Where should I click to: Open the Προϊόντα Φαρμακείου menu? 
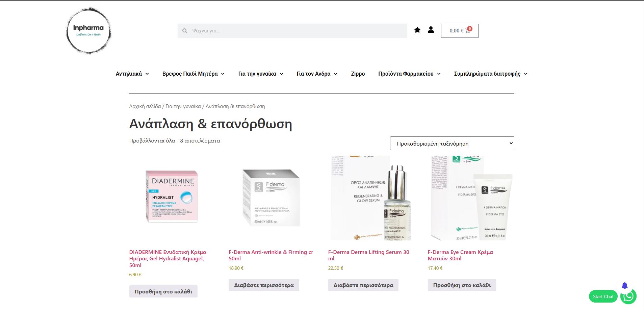click(406, 74)
